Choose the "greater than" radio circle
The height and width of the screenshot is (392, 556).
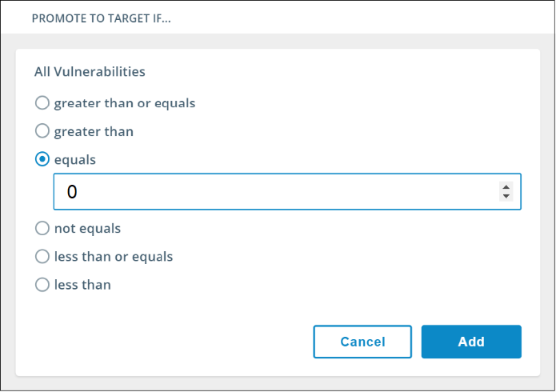coord(42,131)
